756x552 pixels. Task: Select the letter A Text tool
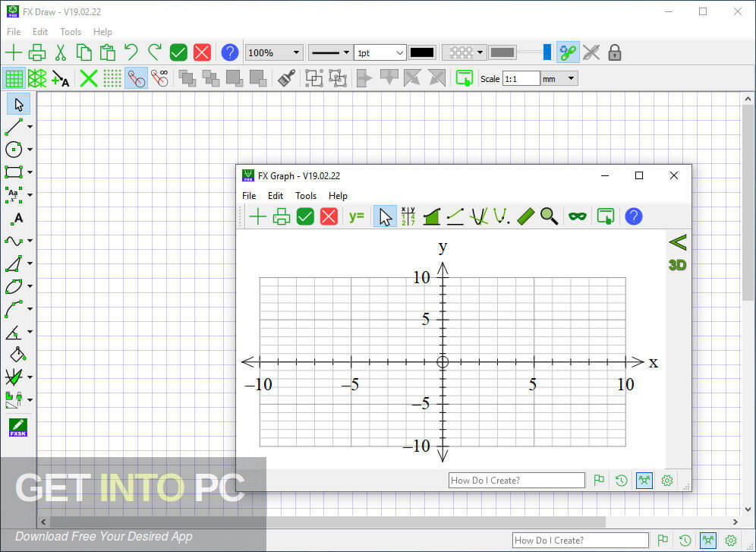[x=17, y=219]
